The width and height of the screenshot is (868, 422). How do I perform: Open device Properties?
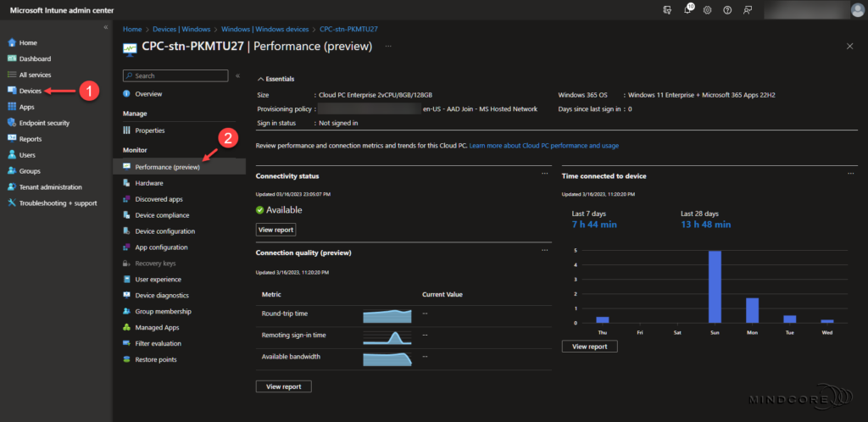[149, 130]
